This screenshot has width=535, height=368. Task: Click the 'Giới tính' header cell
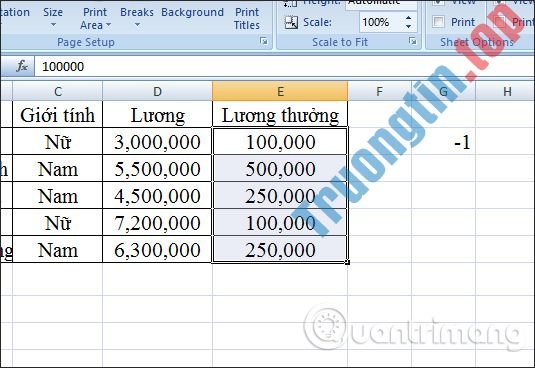[x=58, y=115]
